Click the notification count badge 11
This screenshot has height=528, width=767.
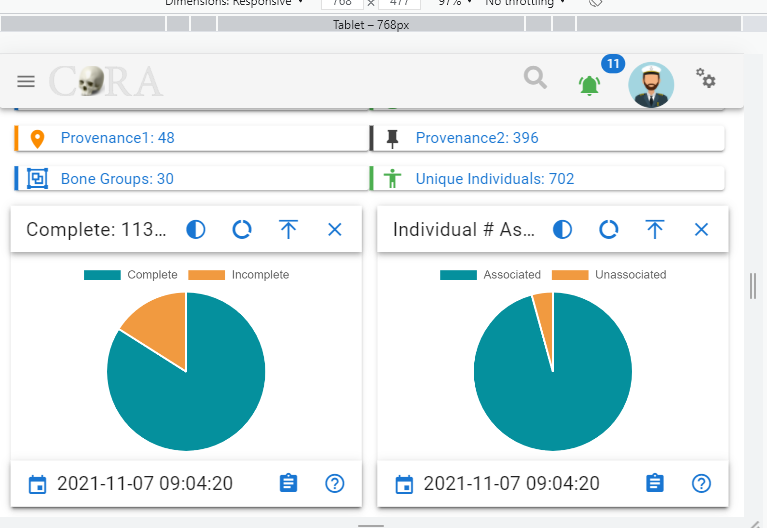coord(613,64)
